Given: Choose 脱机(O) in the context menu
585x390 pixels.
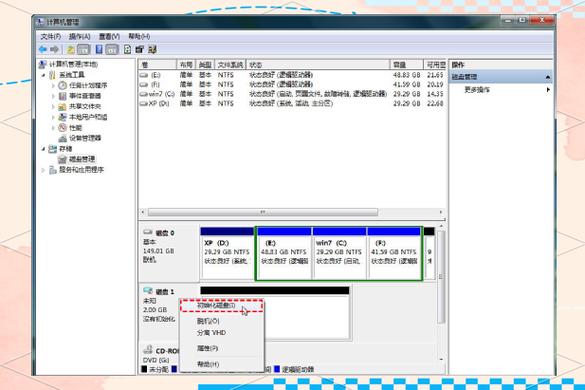Looking at the screenshot, I should [222, 321].
